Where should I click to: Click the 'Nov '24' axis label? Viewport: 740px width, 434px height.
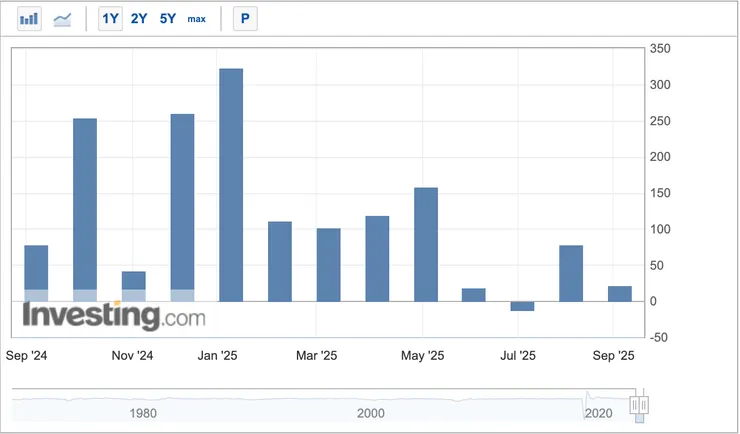[132, 356]
